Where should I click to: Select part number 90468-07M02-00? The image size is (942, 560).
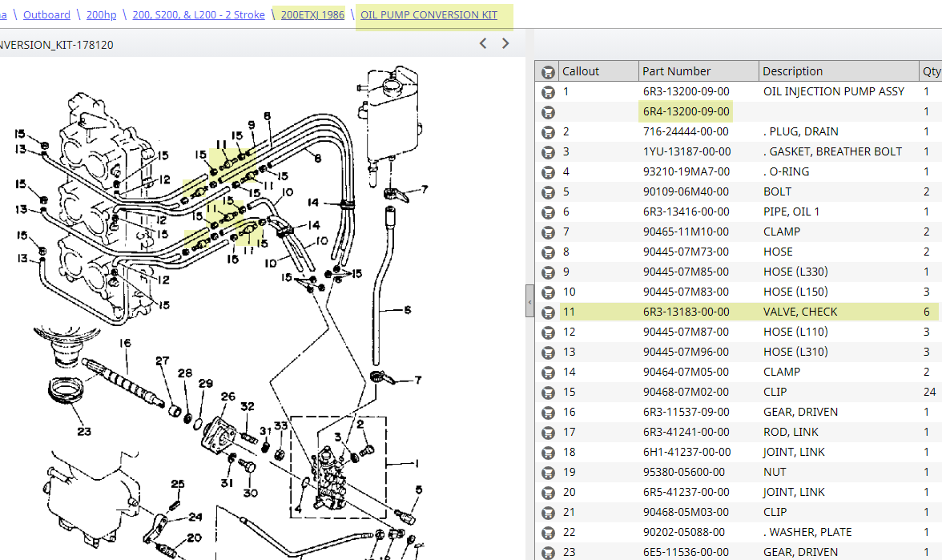coord(686,392)
